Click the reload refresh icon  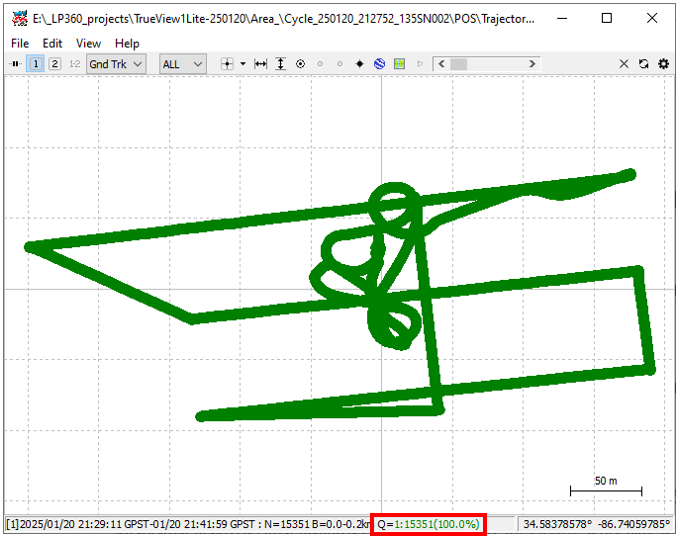pos(644,64)
